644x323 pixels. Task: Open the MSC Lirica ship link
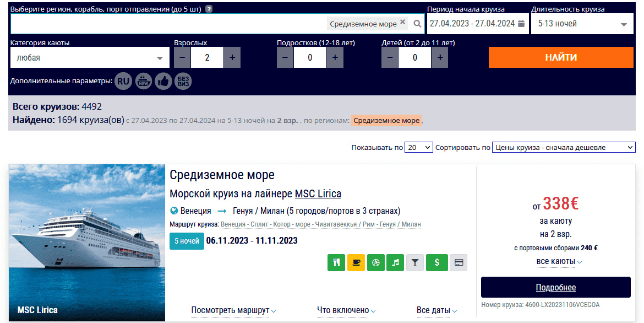click(x=318, y=193)
